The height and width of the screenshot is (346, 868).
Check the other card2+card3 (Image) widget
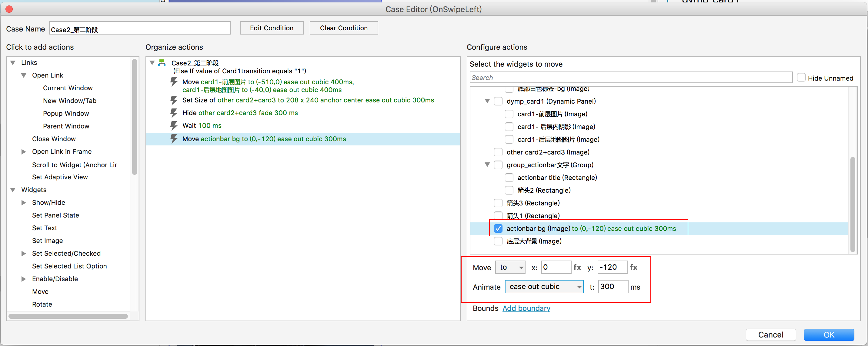coord(498,152)
